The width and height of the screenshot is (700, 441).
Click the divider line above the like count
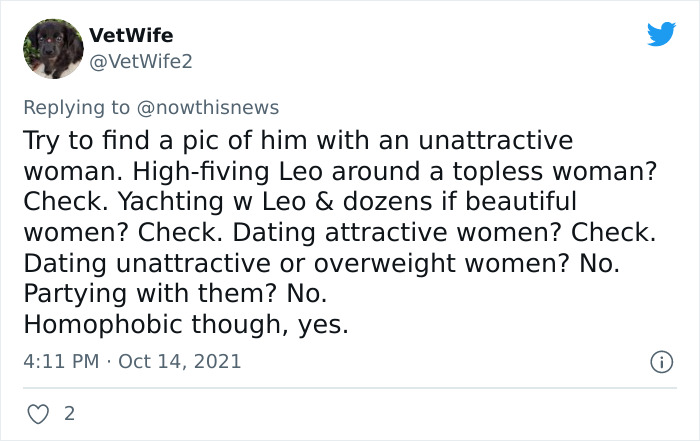point(350,387)
